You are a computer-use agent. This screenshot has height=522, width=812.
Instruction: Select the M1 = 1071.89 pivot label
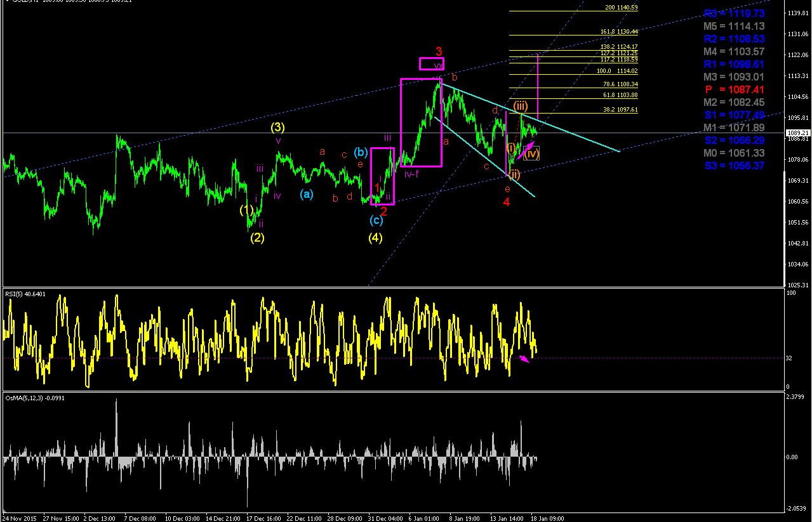point(734,127)
